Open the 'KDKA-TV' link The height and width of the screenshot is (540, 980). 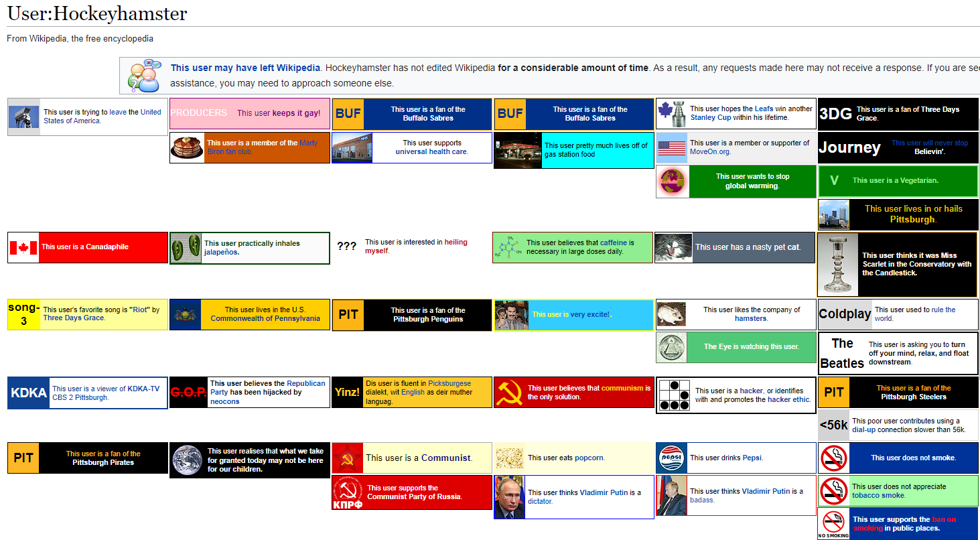(x=143, y=388)
